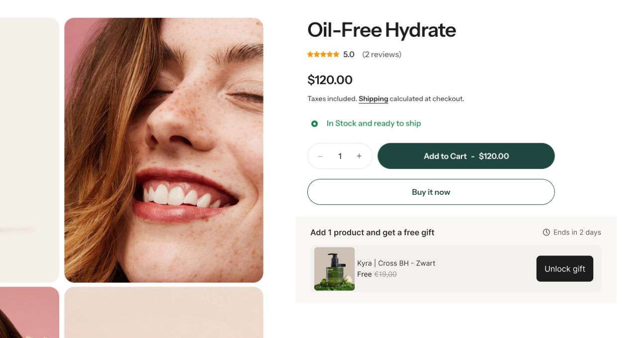Open the green bottle gift thumbnail
Viewport: 644px width, 338px height.
click(x=334, y=269)
